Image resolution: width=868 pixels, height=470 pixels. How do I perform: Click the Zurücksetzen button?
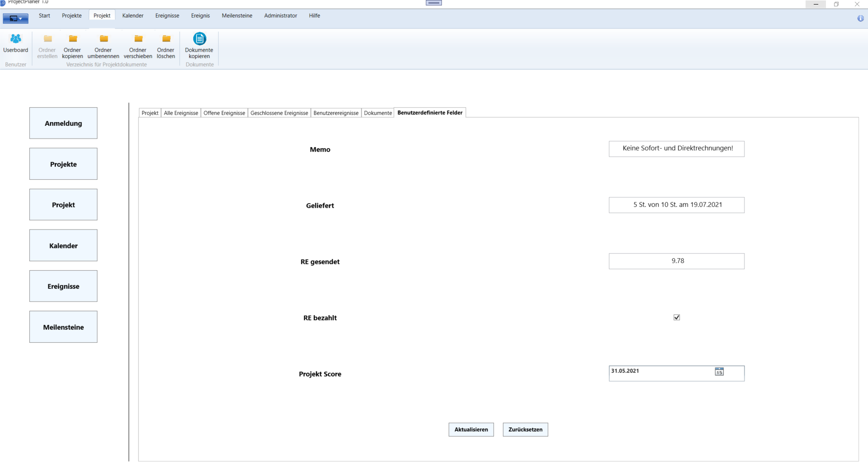point(526,429)
